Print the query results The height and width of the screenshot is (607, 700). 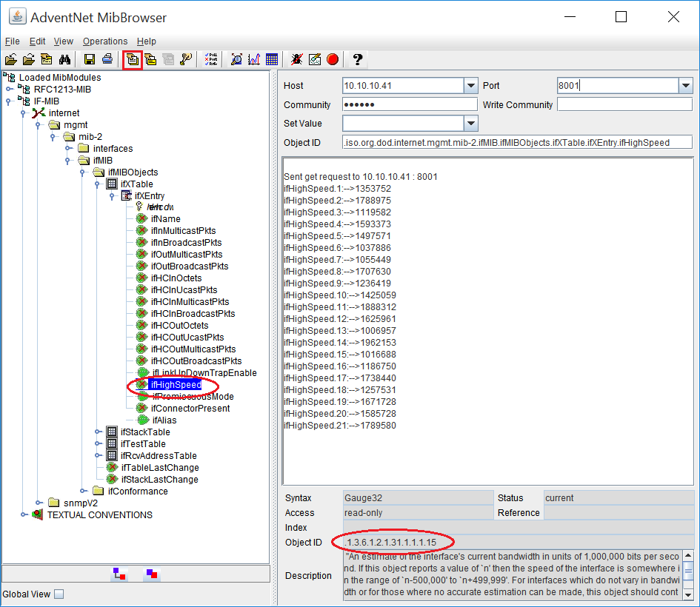[108, 59]
